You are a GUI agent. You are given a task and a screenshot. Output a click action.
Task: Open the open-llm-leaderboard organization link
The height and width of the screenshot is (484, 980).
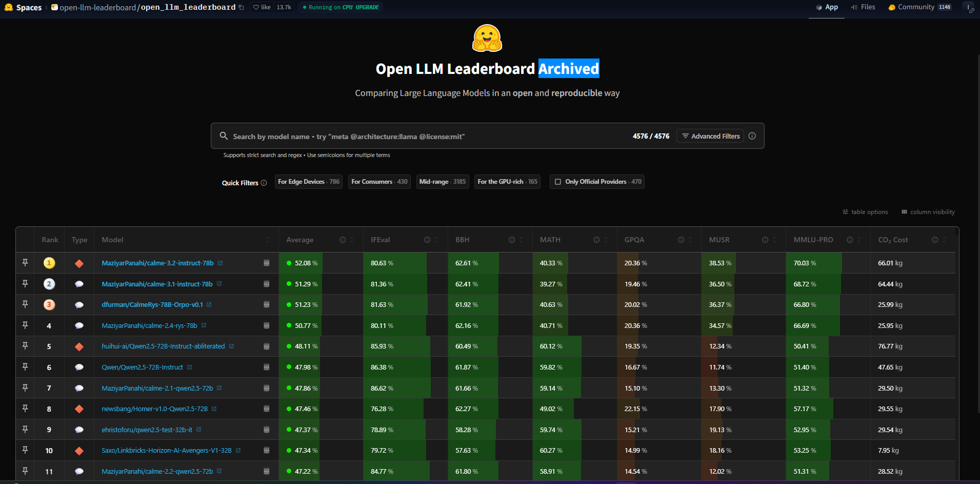point(98,7)
